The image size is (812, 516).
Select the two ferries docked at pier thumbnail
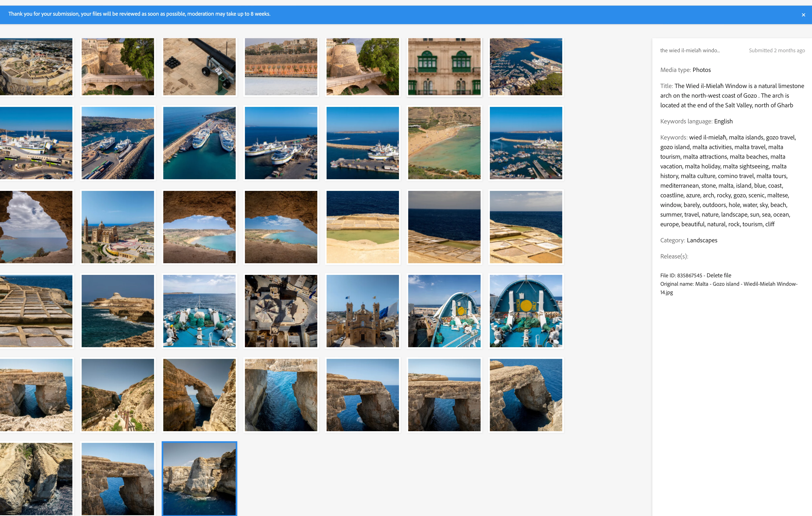pyautogui.click(x=199, y=143)
